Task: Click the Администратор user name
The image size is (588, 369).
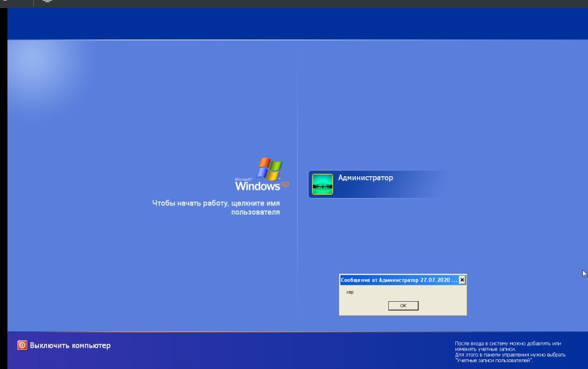Action: (x=366, y=178)
